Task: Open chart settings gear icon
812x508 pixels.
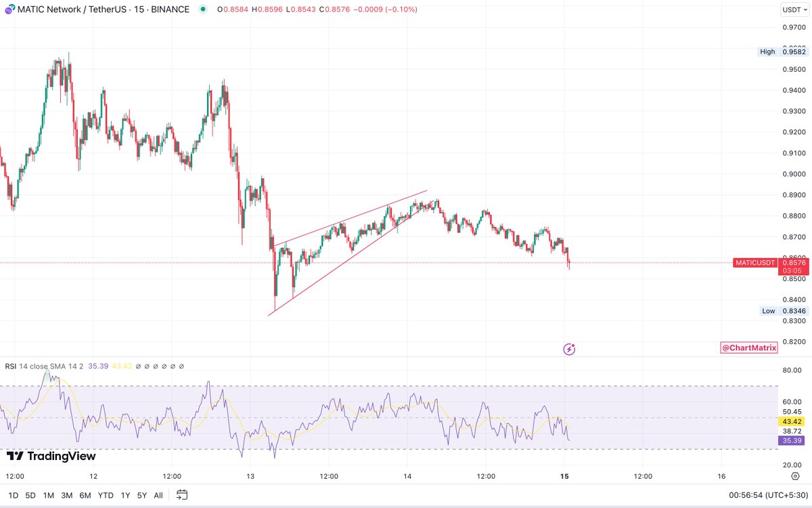Action: (x=795, y=476)
